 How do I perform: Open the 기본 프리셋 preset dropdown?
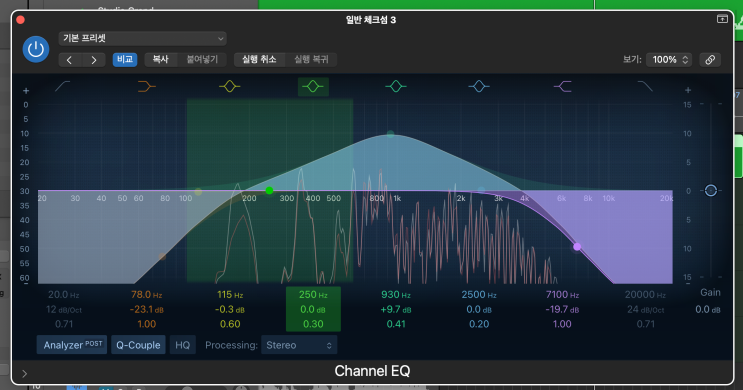pyautogui.click(x=143, y=38)
